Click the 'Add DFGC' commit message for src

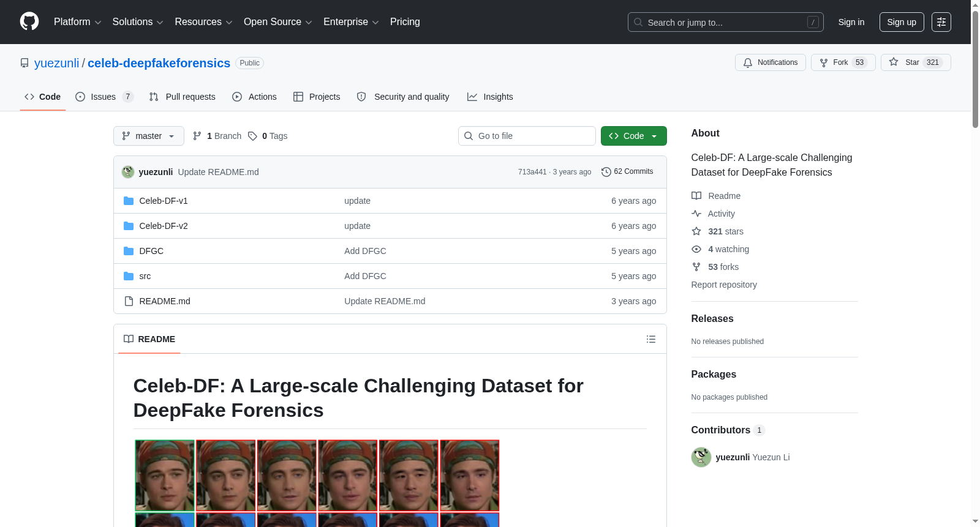point(365,276)
